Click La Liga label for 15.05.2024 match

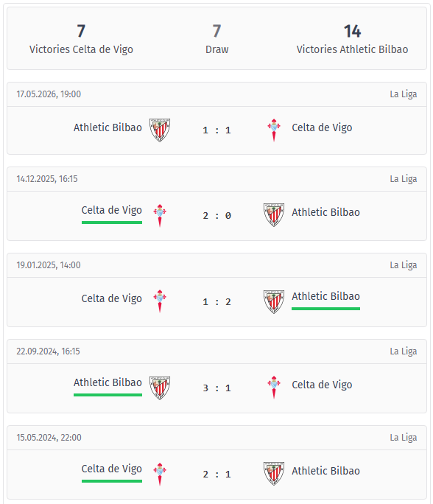404,438
